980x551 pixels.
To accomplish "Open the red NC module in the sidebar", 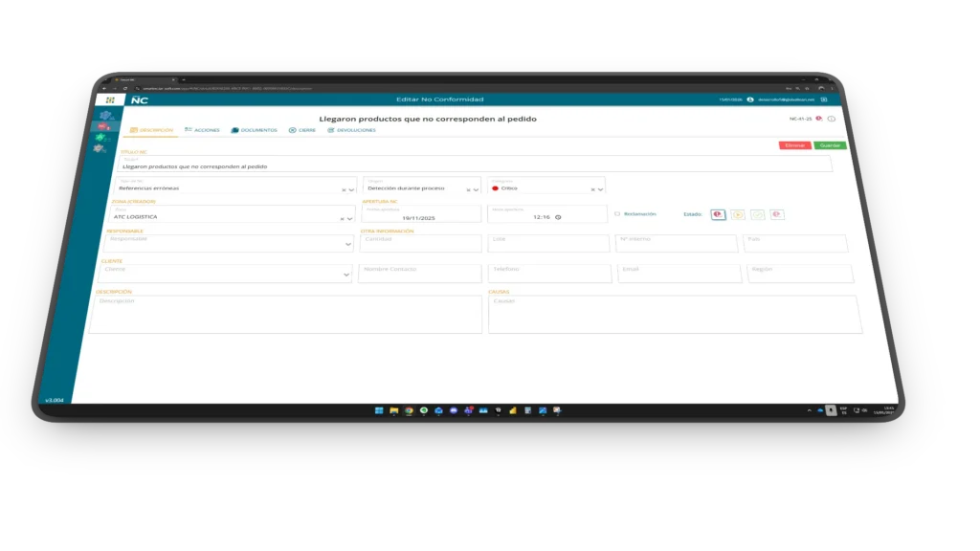I will pos(102,126).
